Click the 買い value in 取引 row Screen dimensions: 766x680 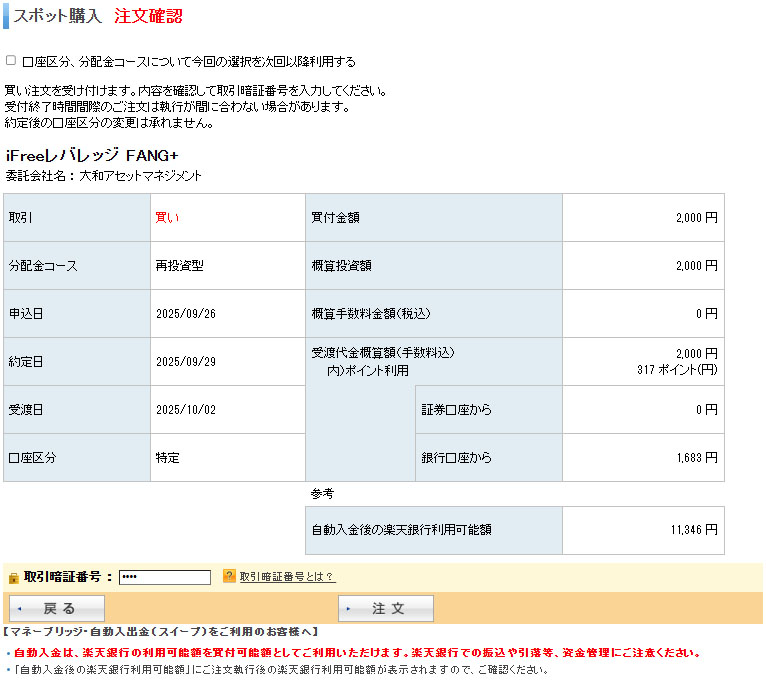coord(167,217)
